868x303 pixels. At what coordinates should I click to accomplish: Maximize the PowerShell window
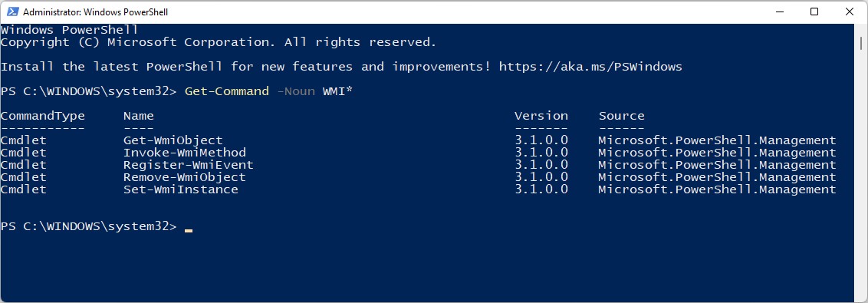coord(814,12)
